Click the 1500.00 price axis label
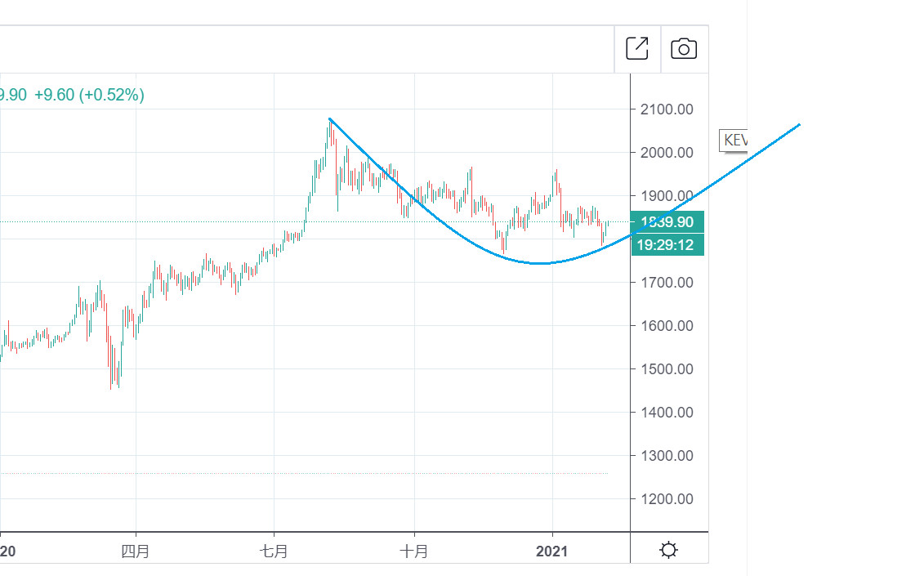This screenshot has width=924, height=576. [668, 369]
